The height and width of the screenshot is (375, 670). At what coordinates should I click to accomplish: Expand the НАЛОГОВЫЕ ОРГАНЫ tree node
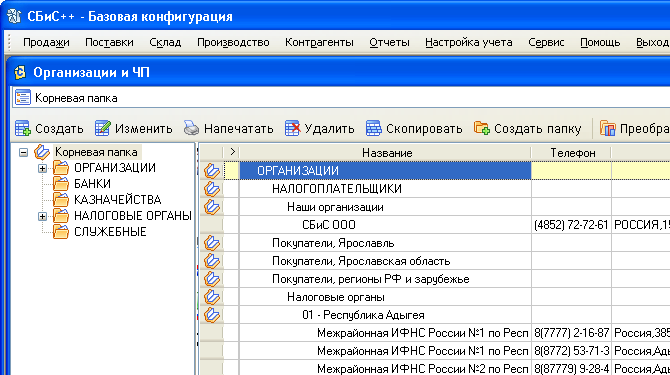[x=42, y=216]
